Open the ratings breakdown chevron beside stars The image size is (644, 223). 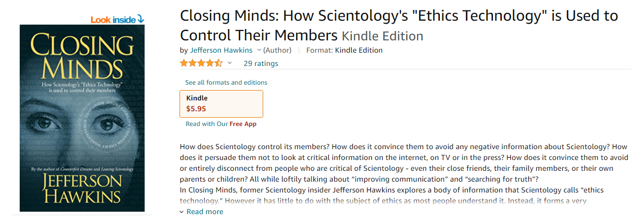pos(229,63)
